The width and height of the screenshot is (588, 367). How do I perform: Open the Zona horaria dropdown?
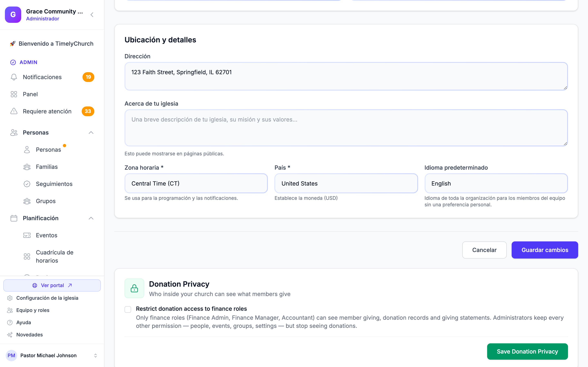(x=196, y=183)
